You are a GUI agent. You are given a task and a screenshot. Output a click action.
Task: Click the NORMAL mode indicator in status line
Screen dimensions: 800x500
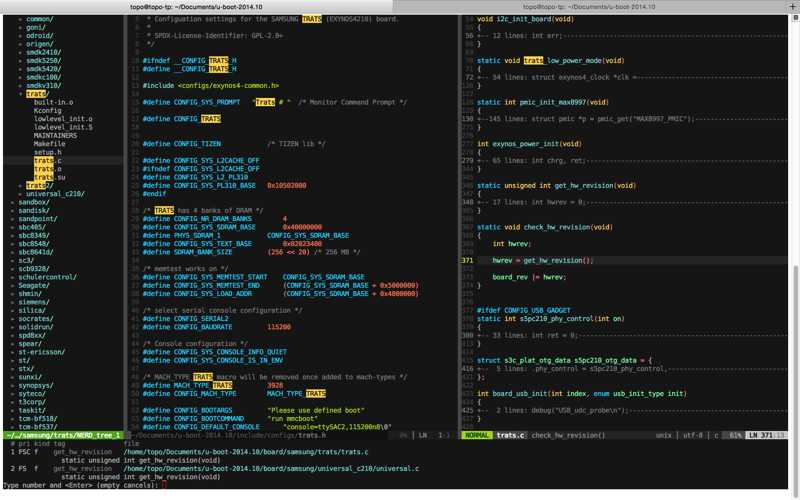(x=477, y=435)
